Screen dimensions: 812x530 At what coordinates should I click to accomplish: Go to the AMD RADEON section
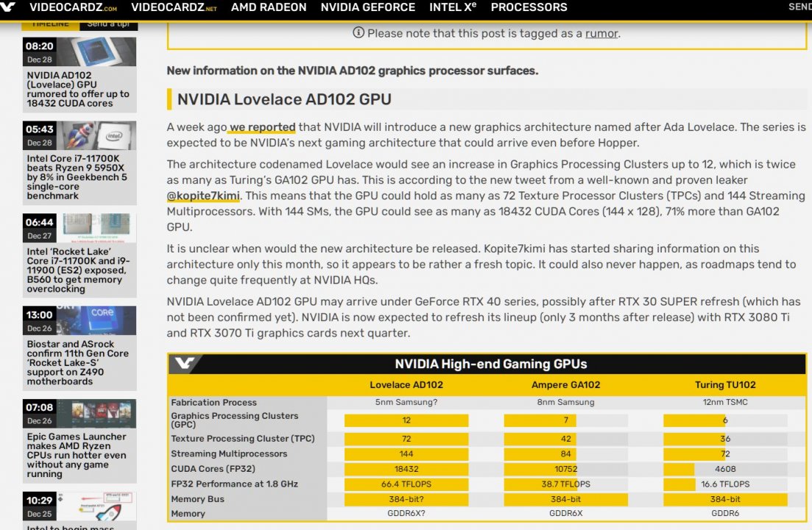tap(269, 7)
